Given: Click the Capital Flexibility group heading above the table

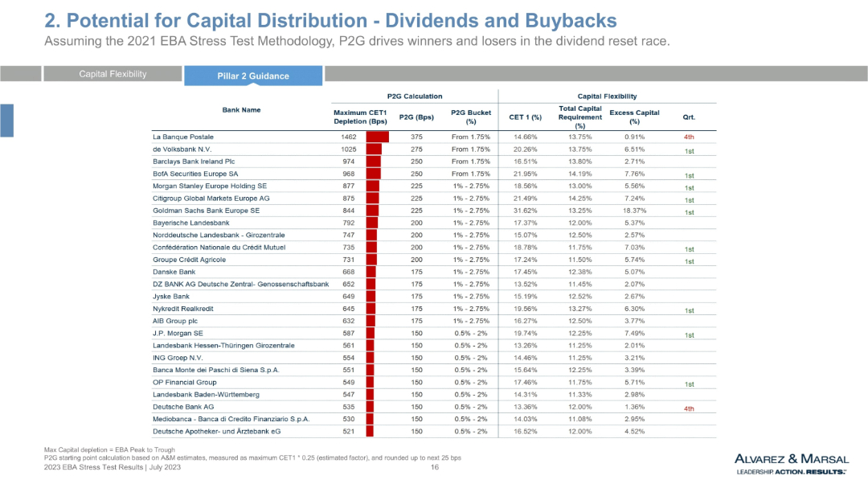Looking at the screenshot, I should 608,96.
